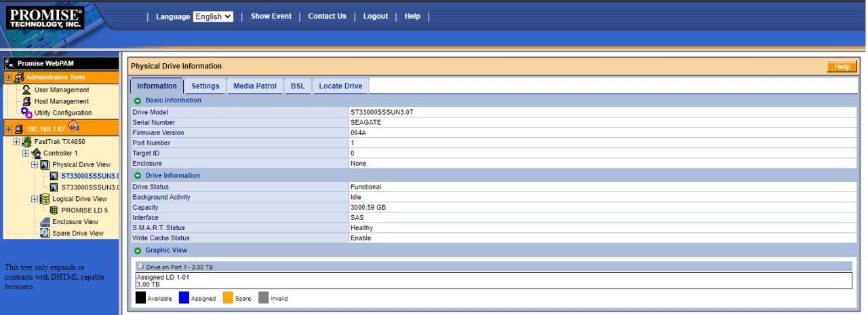Open the BSL tab
This screenshot has width=868, height=315.
coord(298,86)
